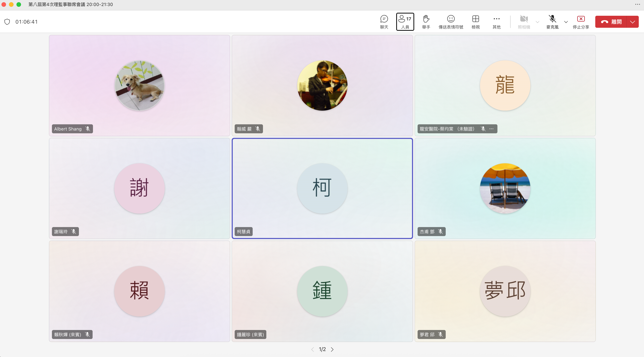Expand microphone options dropdown arrow
644x357 pixels.
[566, 22]
